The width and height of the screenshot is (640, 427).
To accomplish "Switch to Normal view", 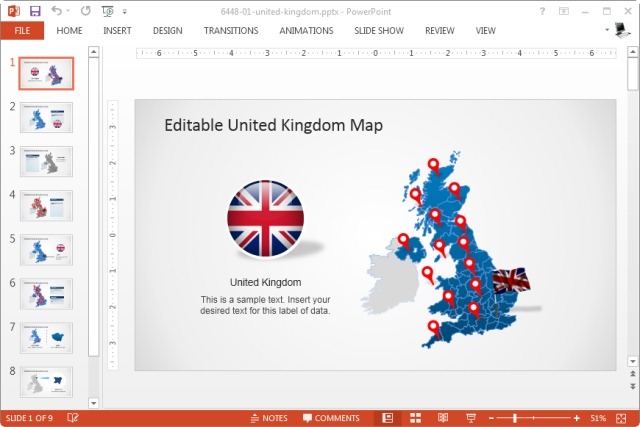I will pyautogui.click(x=387, y=418).
